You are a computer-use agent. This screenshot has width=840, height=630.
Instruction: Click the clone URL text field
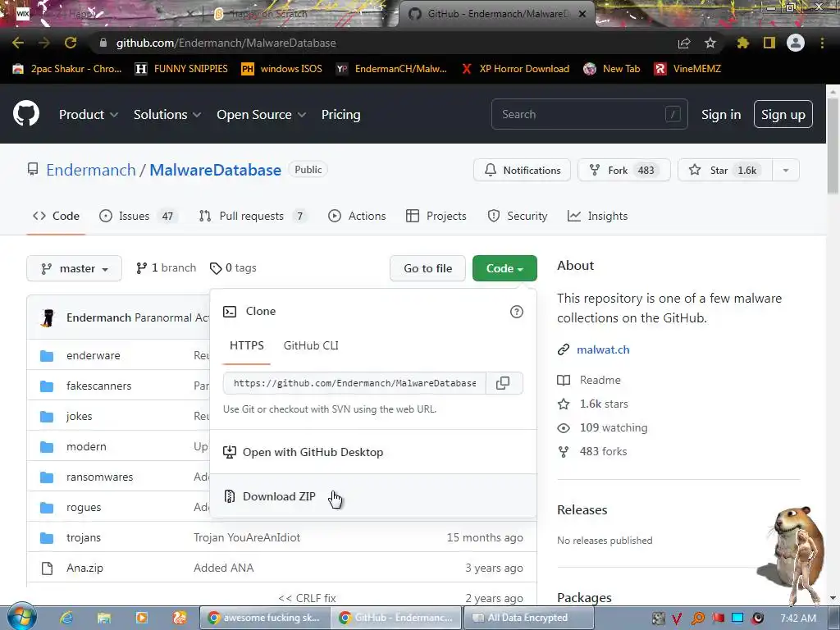[354, 383]
